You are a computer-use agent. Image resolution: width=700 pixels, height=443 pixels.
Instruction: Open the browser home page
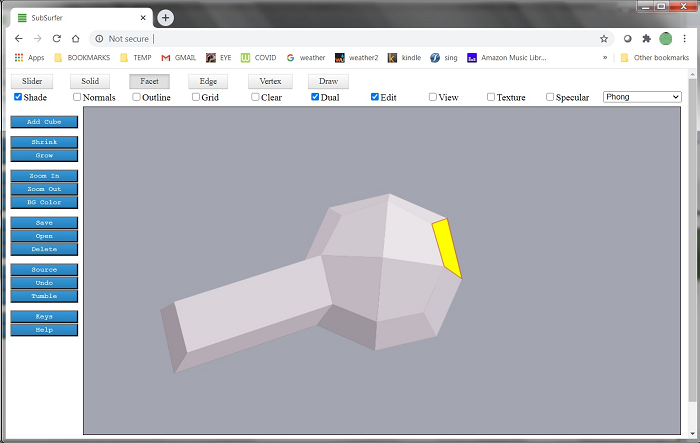pos(75,39)
